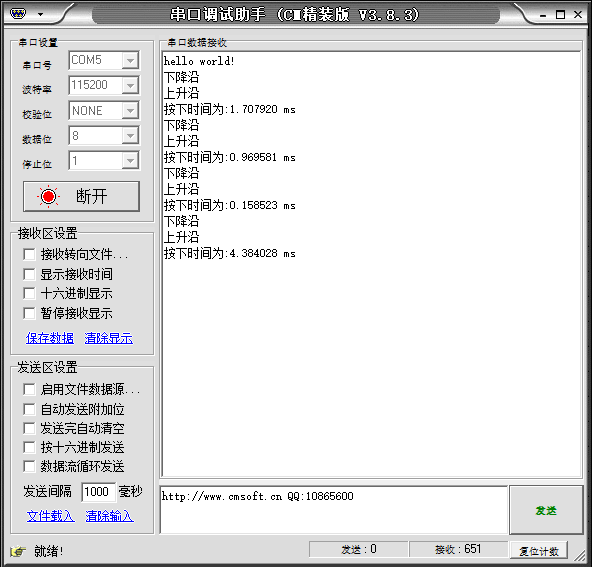Open the 数据位 8 dropdown
Viewport: 592px width, 567px height.
[x=130, y=136]
